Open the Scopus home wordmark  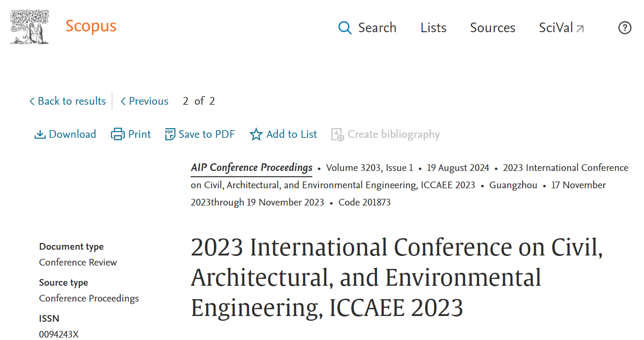tap(91, 26)
